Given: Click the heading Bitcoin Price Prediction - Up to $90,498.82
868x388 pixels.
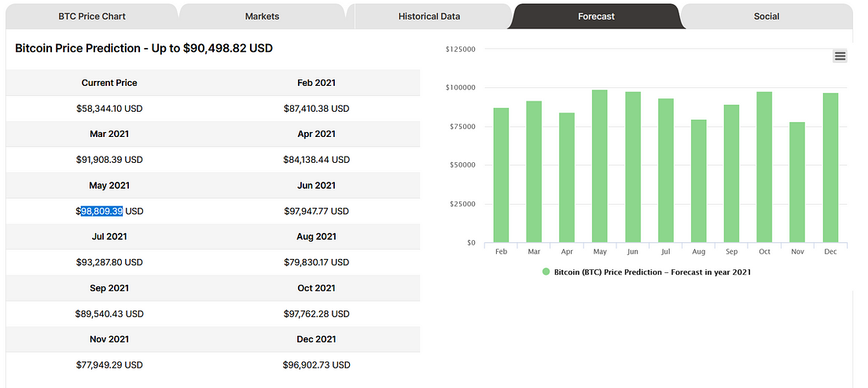Looking at the screenshot, I should pyautogui.click(x=144, y=48).
